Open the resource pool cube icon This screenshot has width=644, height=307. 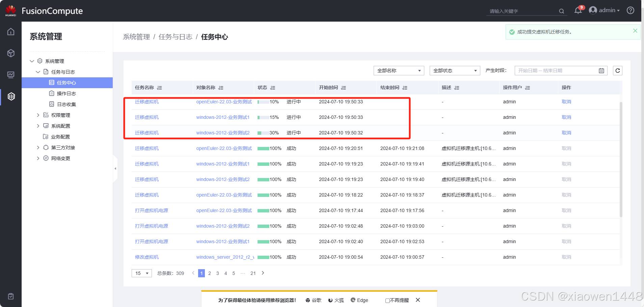(x=11, y=53)
